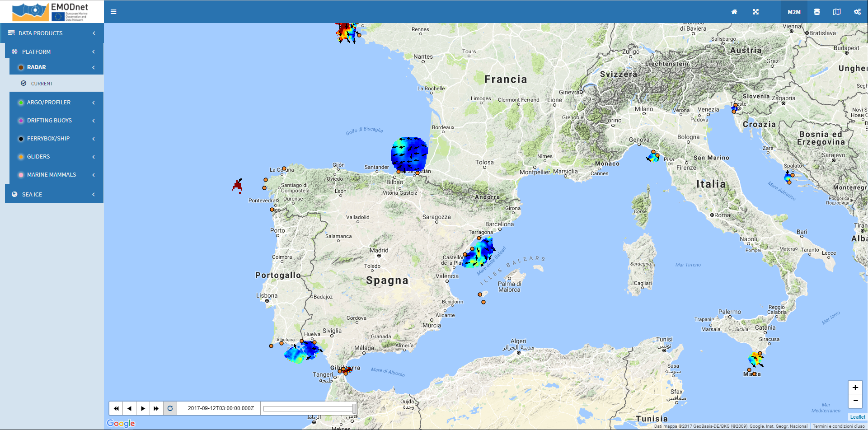Click the dark red radar patch off Galicia
Screen dimensions: 868x430
238,186
